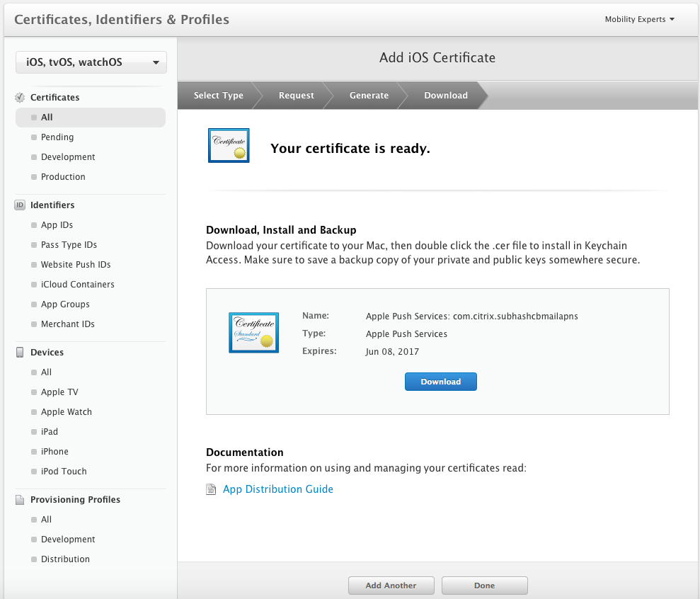Select Pending under Certificates
The height and width of the screenshot is (599, 700).
pyautogui.click(x=57, y=137)
